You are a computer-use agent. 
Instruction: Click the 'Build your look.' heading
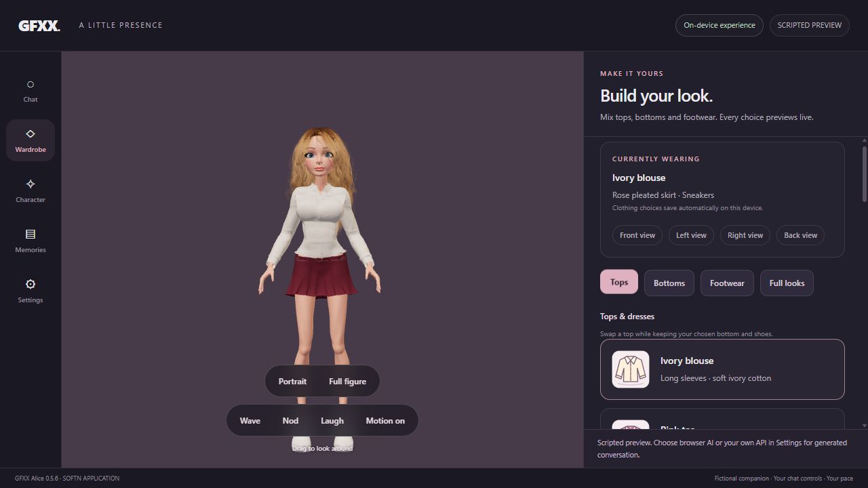click(x=656, y=96)
